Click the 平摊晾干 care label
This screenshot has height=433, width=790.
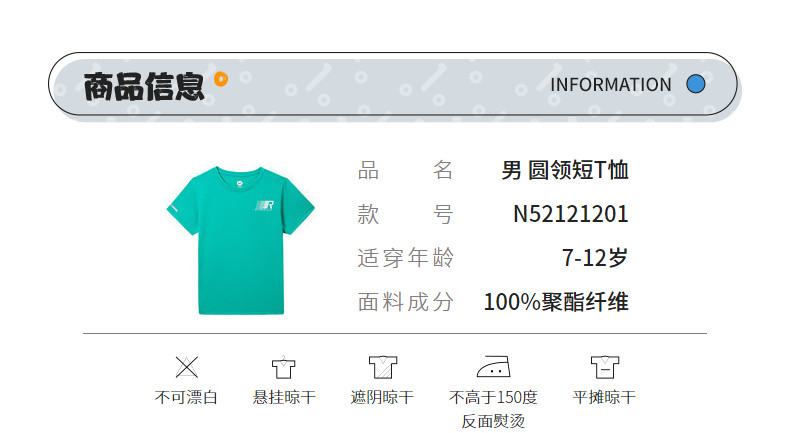(x=603, y=398)
